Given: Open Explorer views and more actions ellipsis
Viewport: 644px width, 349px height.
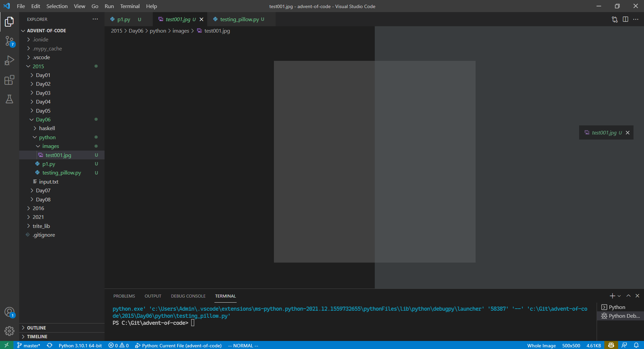Looking at the screenshot, I should 95,19.
